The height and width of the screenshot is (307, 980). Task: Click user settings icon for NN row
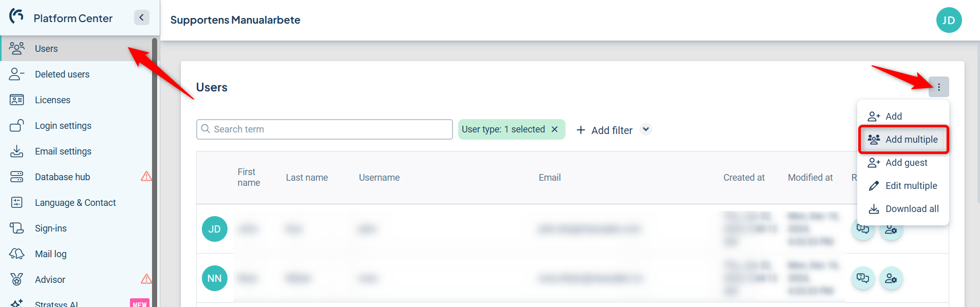(x=891, y=278)
